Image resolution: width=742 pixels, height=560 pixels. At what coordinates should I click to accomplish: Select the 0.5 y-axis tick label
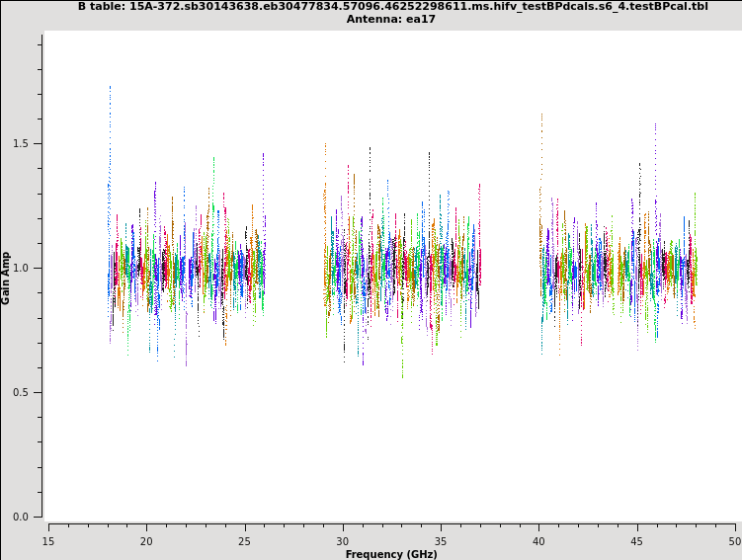tap(20, 392)
